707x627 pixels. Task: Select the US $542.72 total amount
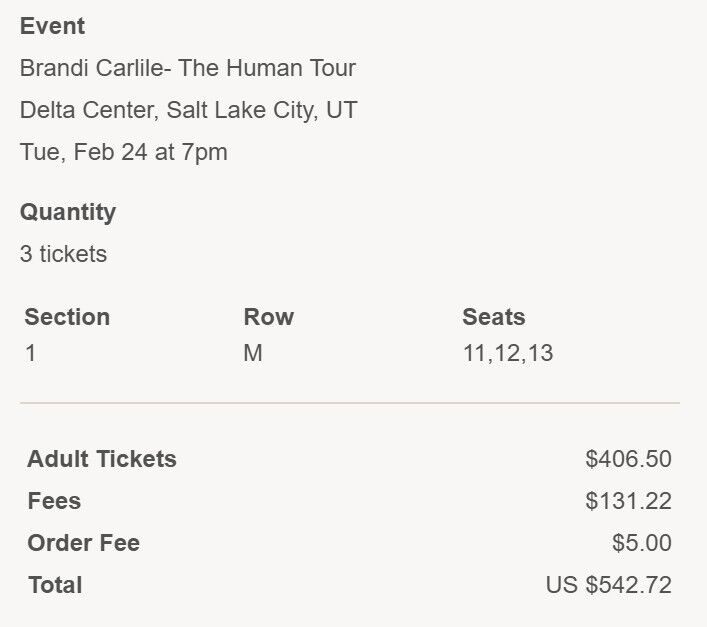608,585
